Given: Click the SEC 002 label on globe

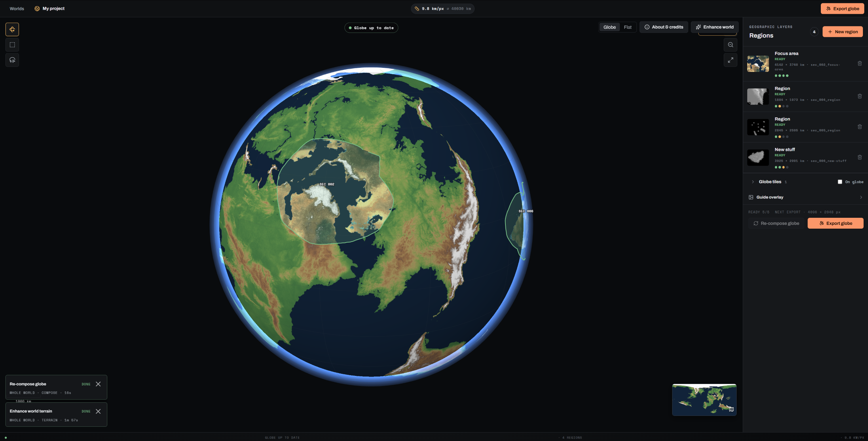Looking at the screenshot, I should tap(327, 184).
